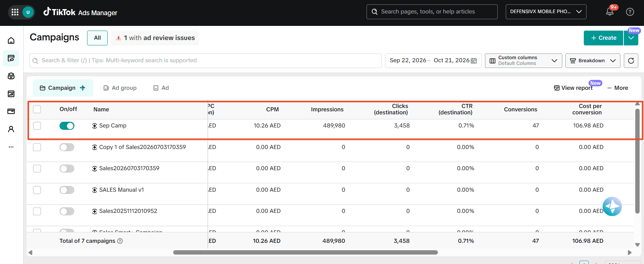644x264 pixels.
Task: Open the Reporting sidebar icon
Action: [11, 94]
